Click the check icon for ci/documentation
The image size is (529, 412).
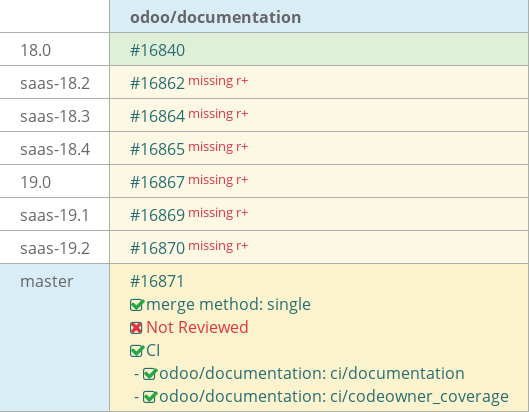click(x=150, y=374)
